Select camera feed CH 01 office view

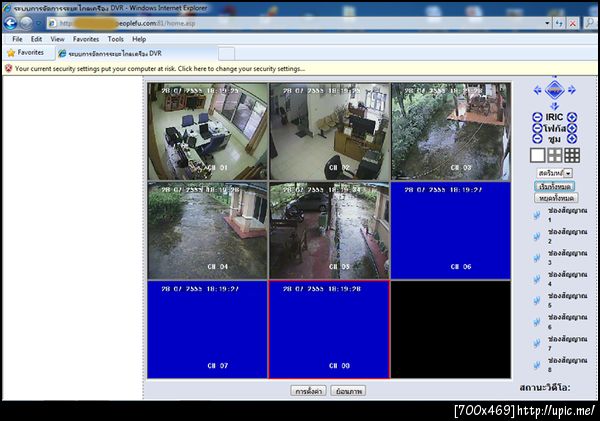[208, 131]
